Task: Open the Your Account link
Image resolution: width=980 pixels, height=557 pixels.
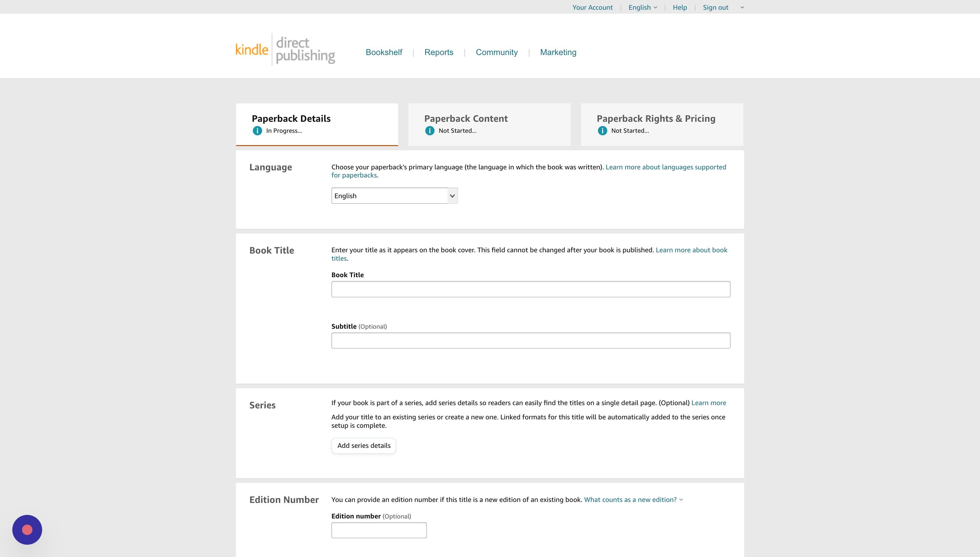Action: [592, 7]
